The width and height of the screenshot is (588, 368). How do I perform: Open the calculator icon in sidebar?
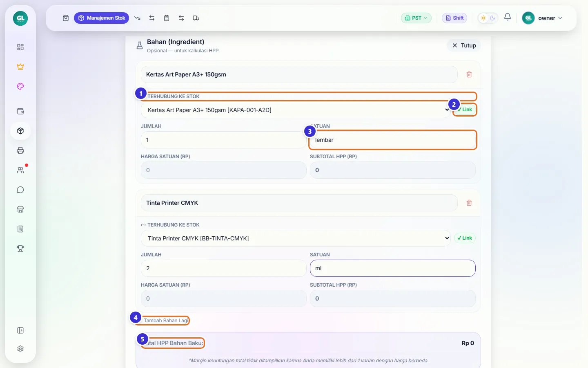coord(20,229)
